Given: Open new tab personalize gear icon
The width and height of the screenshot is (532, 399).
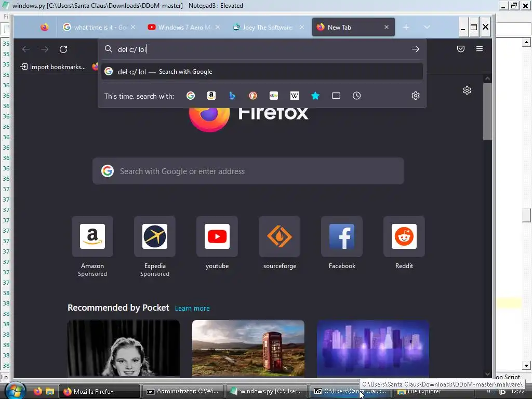Looking at the screenshot, I should tap(467, 90).
